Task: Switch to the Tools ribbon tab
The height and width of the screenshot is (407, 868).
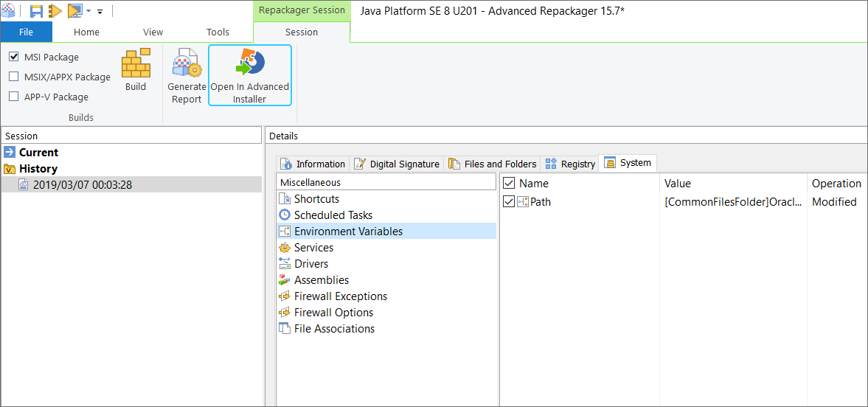Action: (x=218, y=32)
